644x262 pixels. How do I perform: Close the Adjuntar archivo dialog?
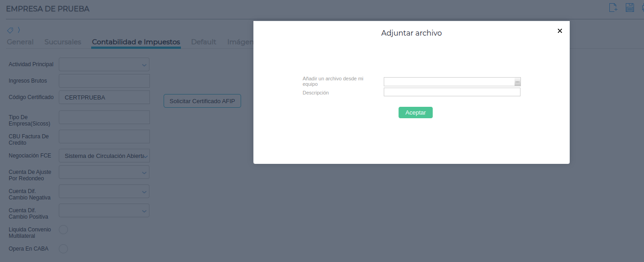[x=560, y=31]
